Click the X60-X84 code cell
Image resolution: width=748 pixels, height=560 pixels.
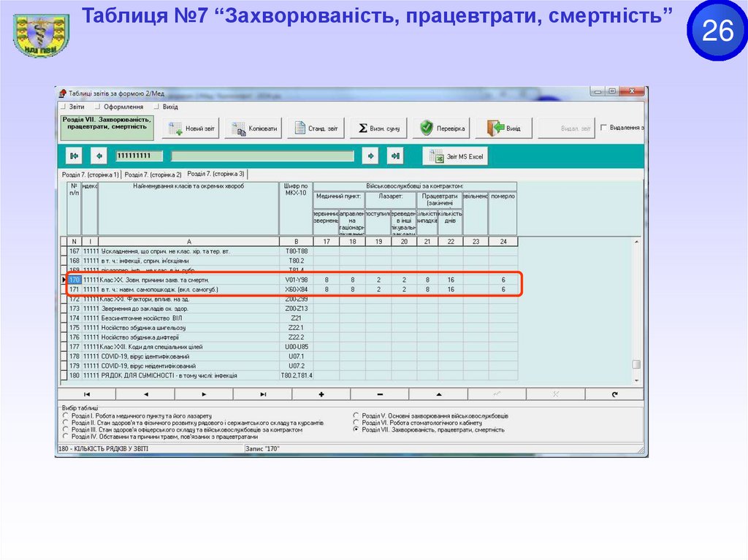tap(297, 290)
